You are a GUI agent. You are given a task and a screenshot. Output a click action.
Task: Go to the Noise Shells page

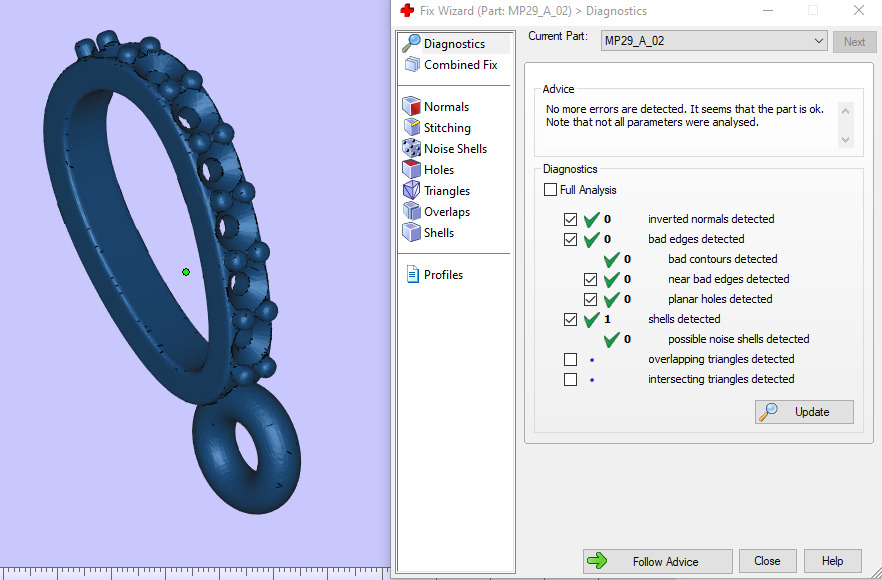[456, 149]
